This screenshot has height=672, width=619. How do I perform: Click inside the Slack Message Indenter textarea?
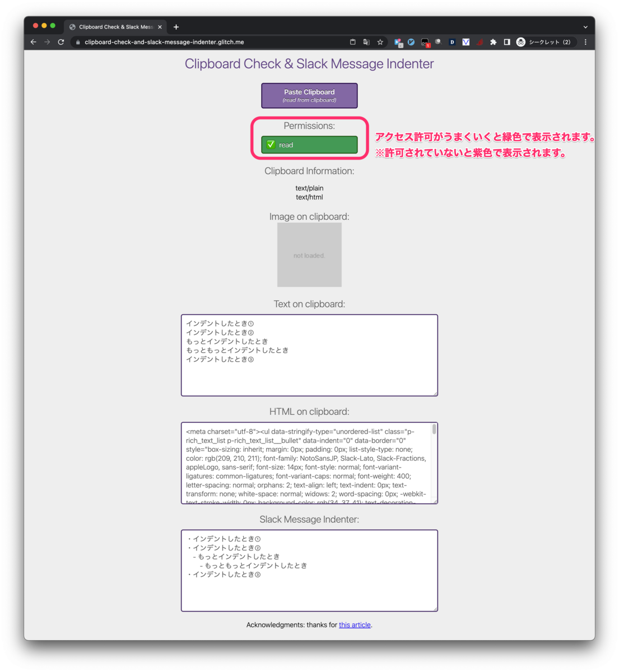[309, 571]
